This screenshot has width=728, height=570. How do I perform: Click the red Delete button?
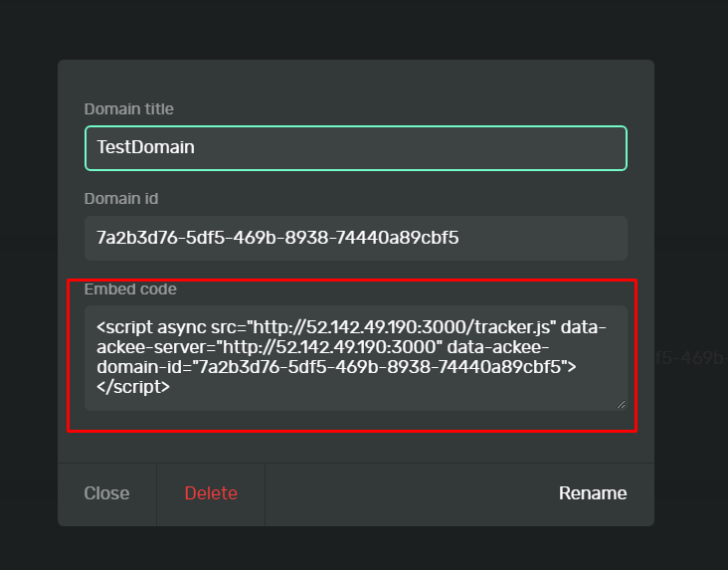click(x=211, y=493)
